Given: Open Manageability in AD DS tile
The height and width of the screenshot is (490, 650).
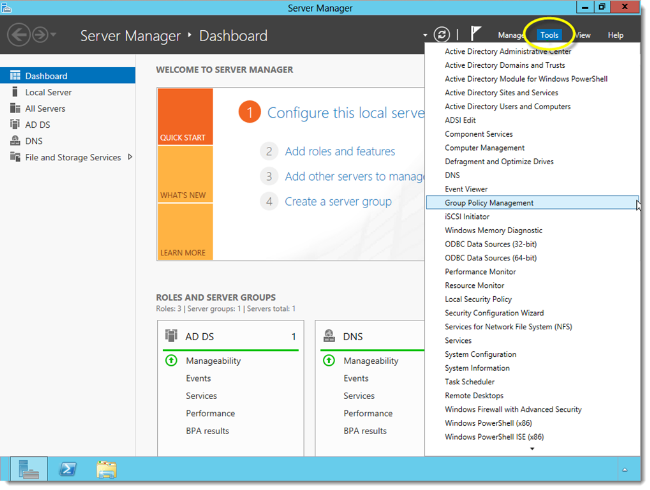Looking at the screenshot, I should click(x=213, y=361).
